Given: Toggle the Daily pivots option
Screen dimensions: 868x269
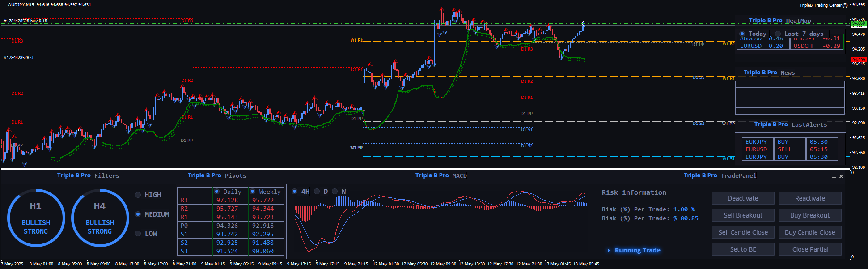Looking at the screenshot, I should (x=217, y=192).
